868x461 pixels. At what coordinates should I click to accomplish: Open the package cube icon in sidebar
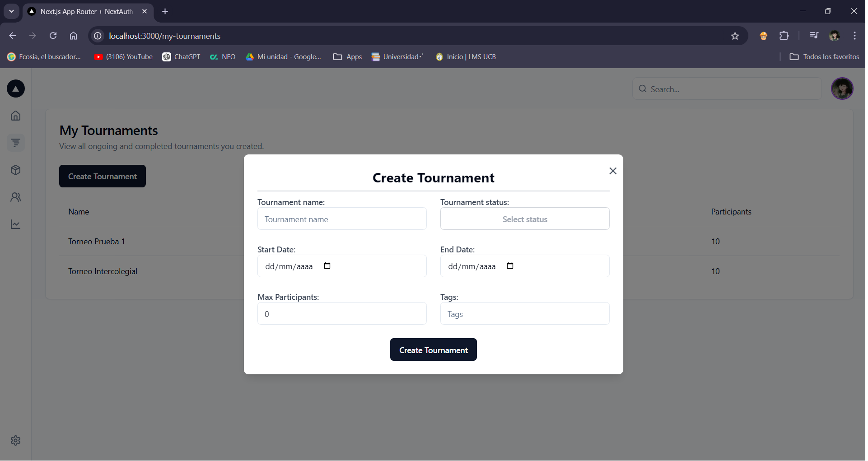point(16,170)
